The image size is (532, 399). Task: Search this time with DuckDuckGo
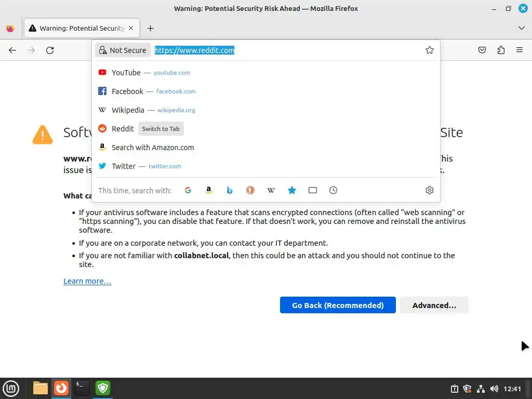click(250, 190)
